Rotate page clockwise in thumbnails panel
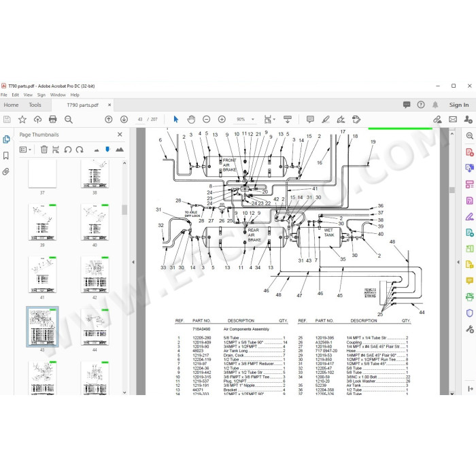Viewport: 476px width, 476px height. point(80,150)
